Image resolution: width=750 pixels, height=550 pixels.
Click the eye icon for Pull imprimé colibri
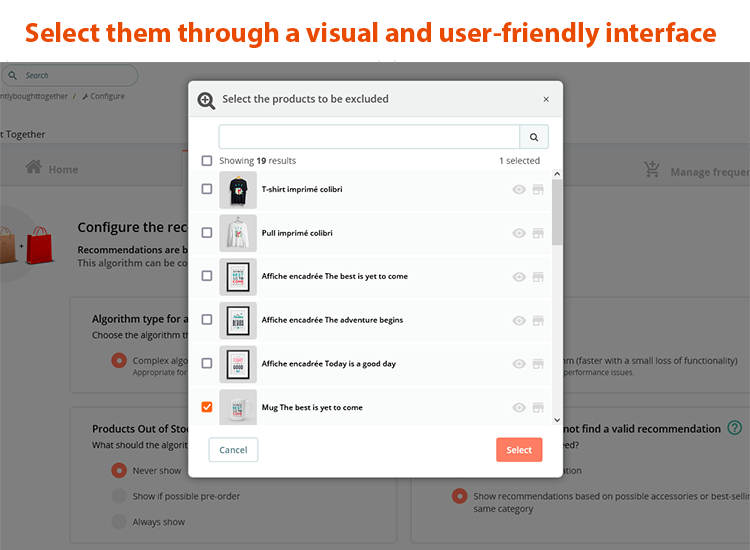(519, 233)
